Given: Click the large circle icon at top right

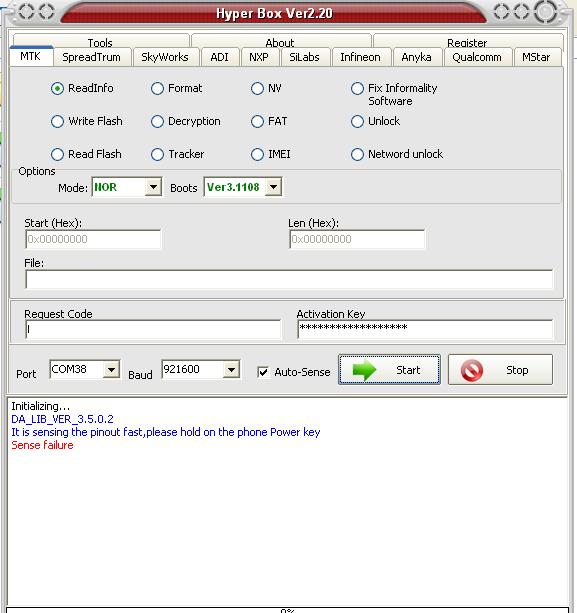Looking at the screenshot, I should point(546,11).
